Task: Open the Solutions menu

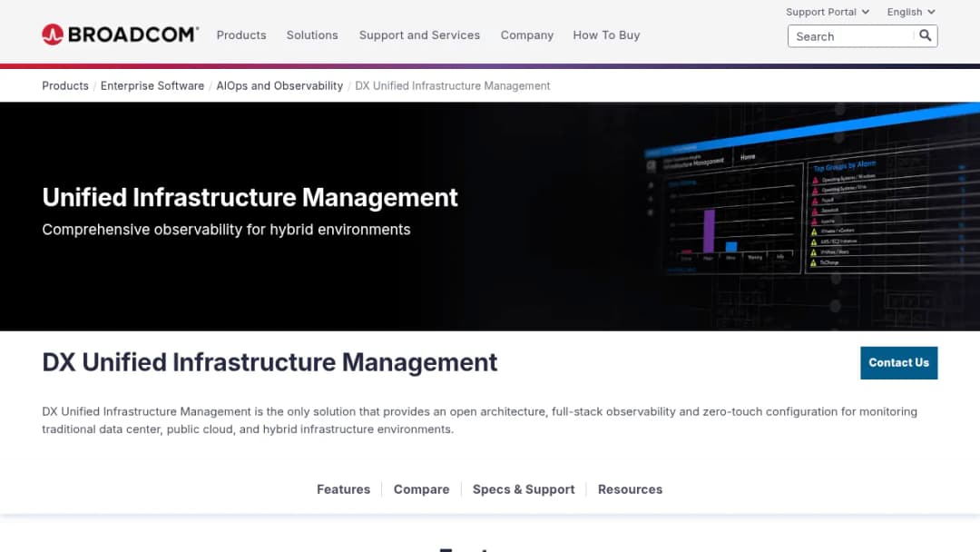Action: tap(312, 35)
